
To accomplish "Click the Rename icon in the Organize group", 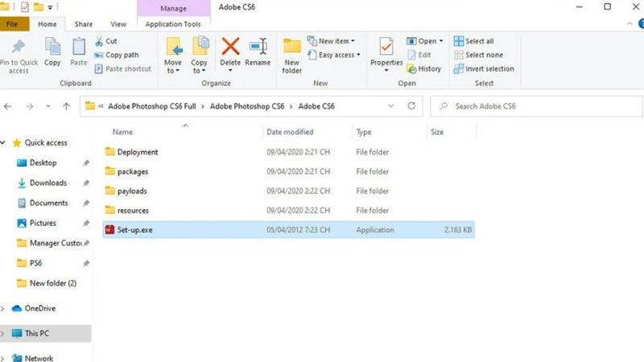I will [x=258, y=48].
